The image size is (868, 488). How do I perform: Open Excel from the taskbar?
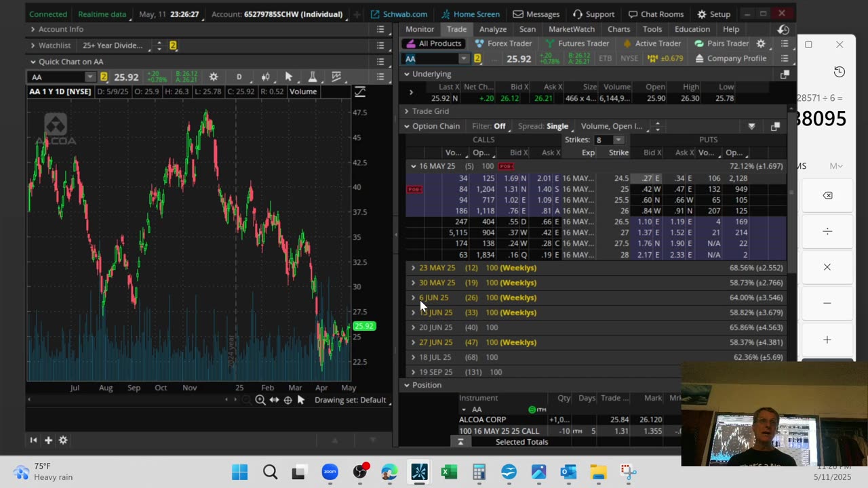click(x=449, y=472)
